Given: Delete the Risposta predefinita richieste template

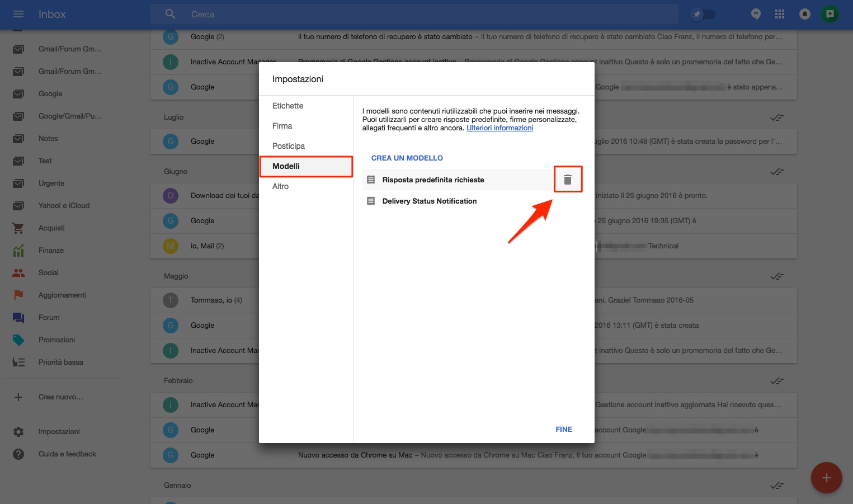Looking at the screenshot, I should click(568, 180).
